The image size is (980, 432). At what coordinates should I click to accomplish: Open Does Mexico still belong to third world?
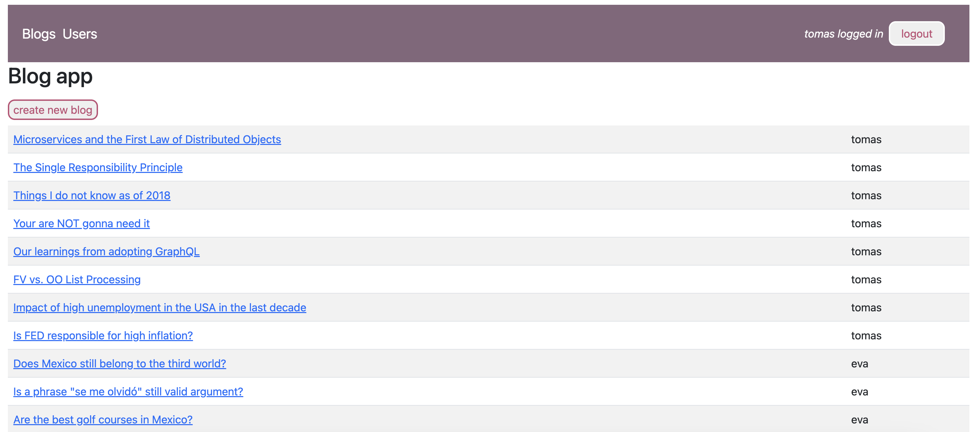pos(120,364)
